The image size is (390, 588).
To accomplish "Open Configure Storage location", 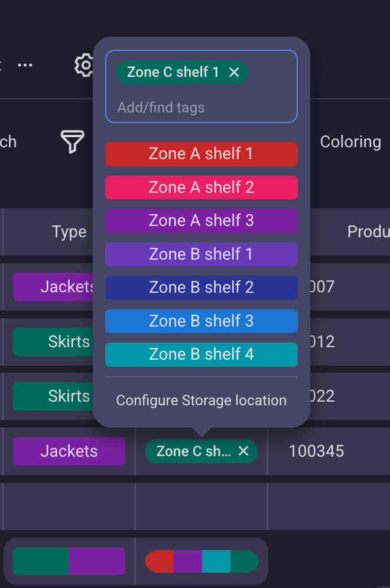I will tap(201, 400).
